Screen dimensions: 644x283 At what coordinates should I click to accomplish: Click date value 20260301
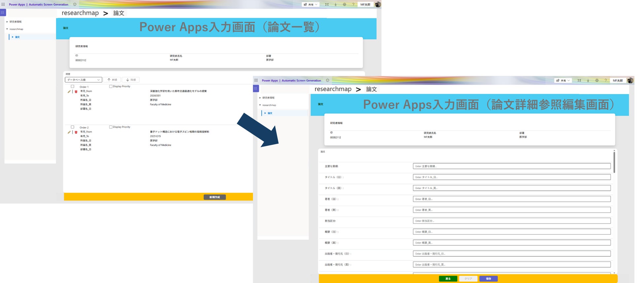pos(155,96)
